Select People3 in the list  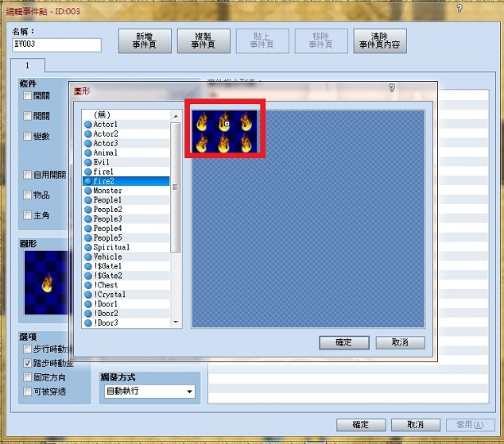[126, 219]
